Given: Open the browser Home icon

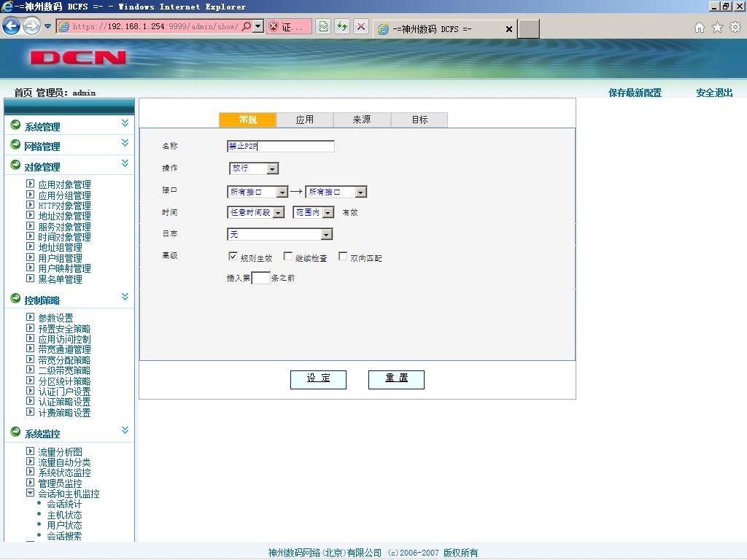Looking at the screenshot, I should pyautogui.click(x=700, y=28).
